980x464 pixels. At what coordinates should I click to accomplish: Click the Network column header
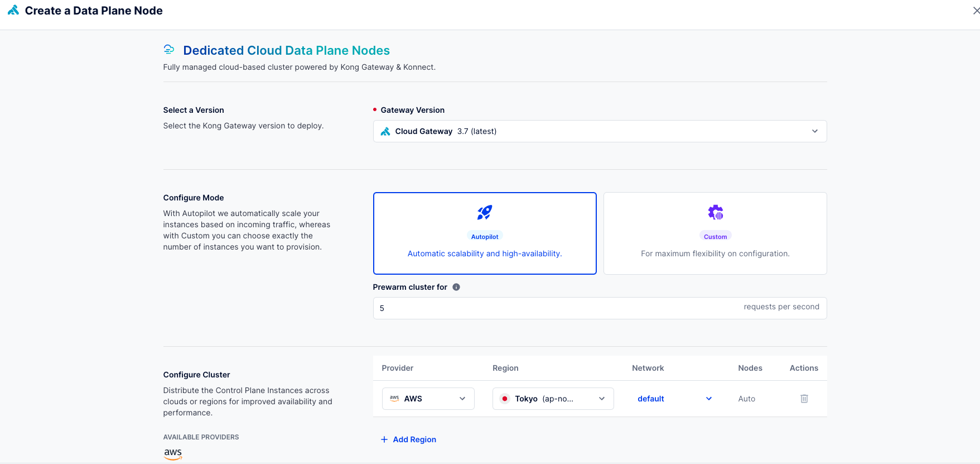pos(648,368)
